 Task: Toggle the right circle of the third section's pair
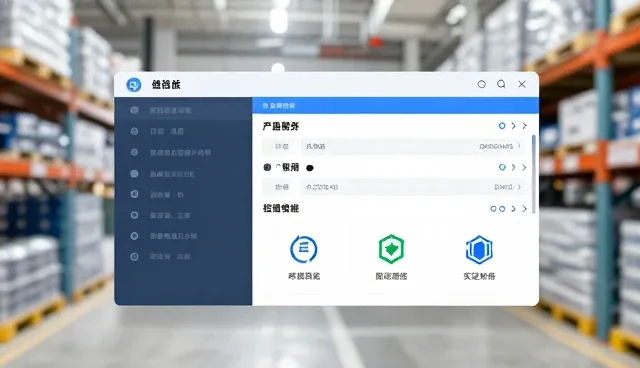pyautogui.click(x=502, y=209)
